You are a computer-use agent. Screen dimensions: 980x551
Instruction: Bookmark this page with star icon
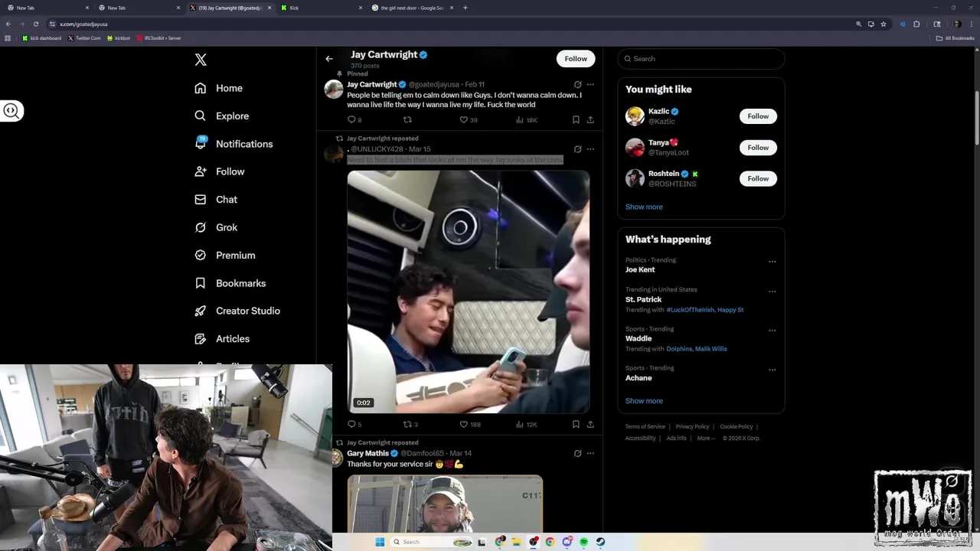pos(884,24)
